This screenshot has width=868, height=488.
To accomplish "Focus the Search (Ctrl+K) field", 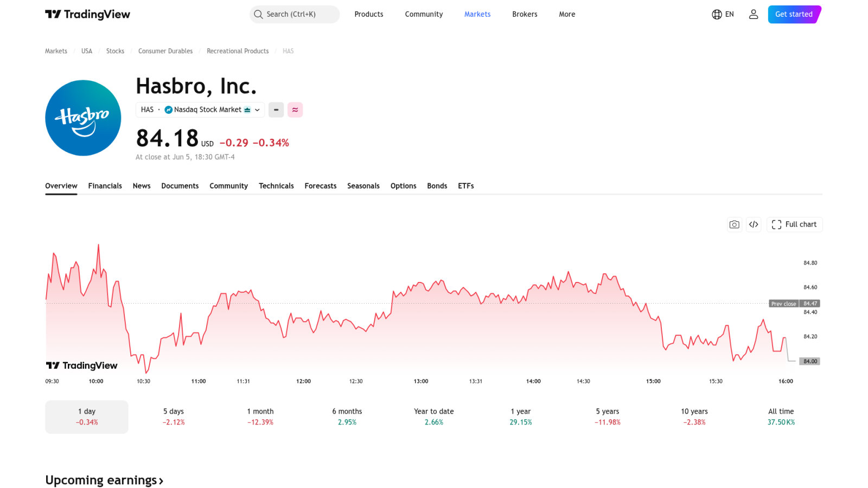I will pyautogui.click(x=295, y=14).
